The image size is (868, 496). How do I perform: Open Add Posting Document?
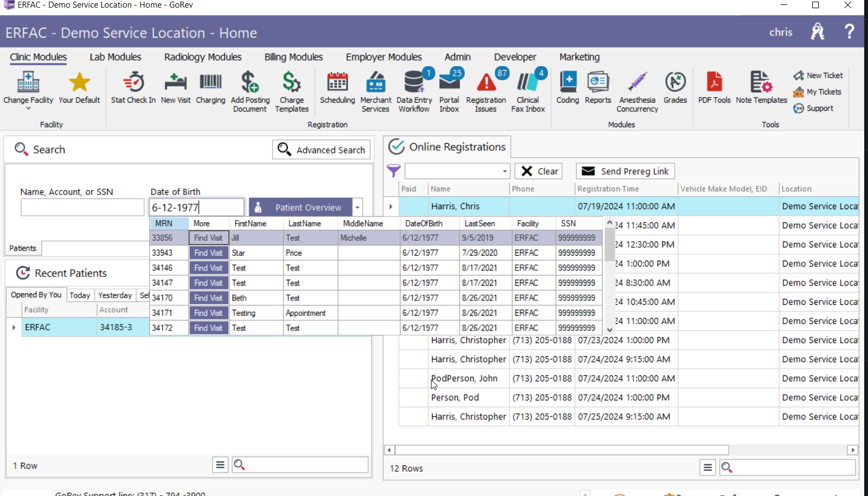point(250,92)
